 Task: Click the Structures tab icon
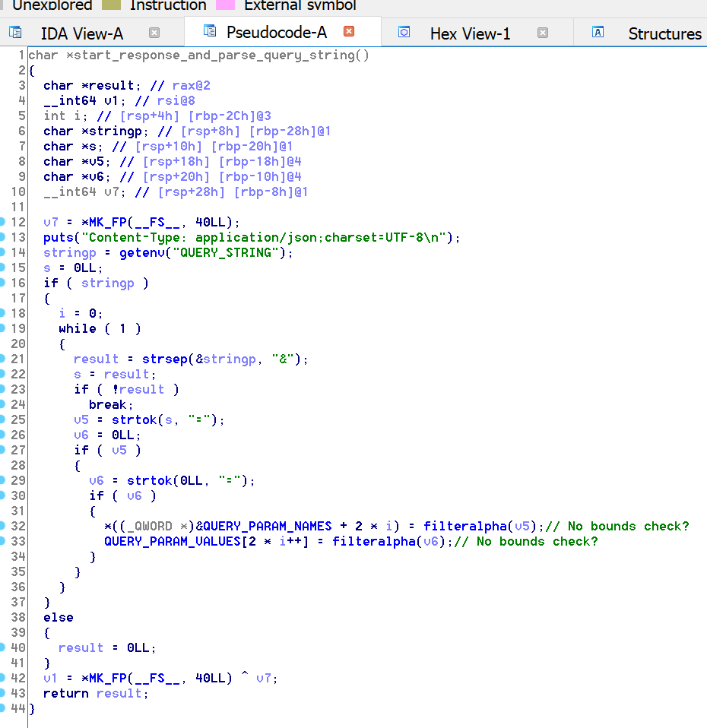click(598, 32)
